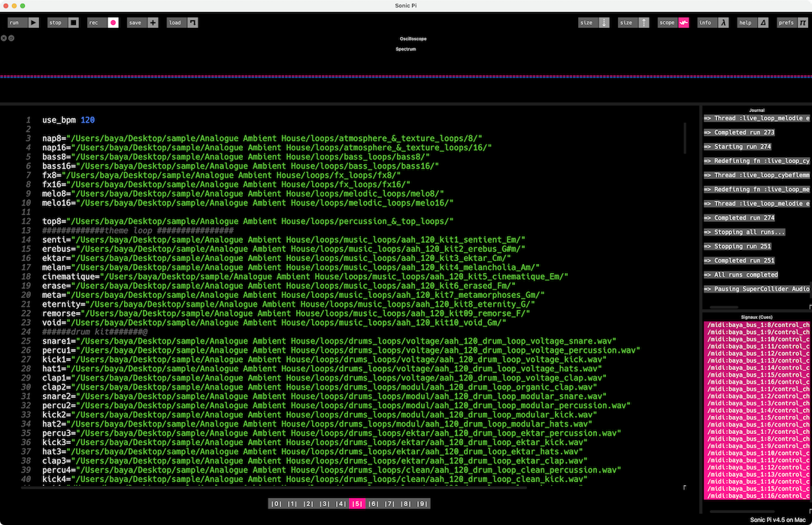Open a file with the load icon
812x525 pixels.
[192, 23]
